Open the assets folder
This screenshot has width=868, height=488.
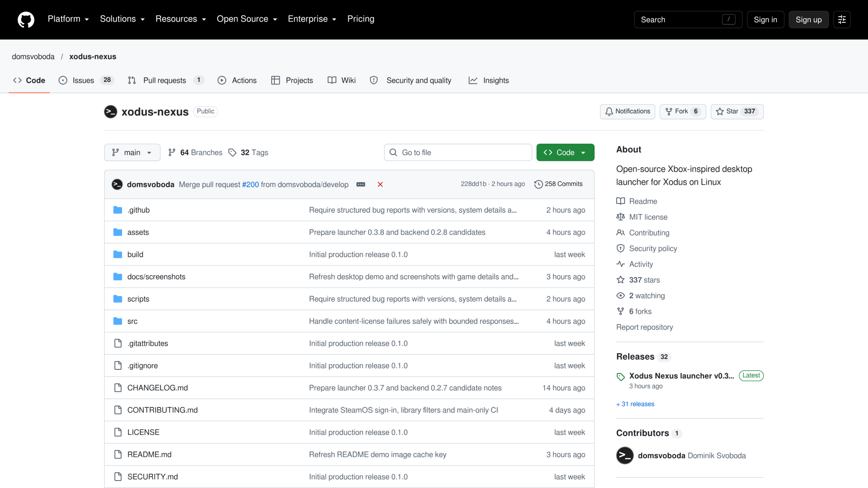point(138,232)
